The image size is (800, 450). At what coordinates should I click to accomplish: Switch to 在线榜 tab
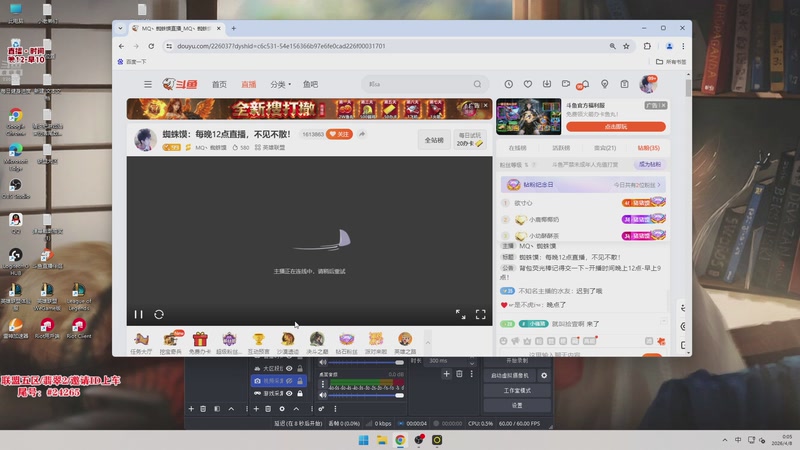click(x=517, y=148)
